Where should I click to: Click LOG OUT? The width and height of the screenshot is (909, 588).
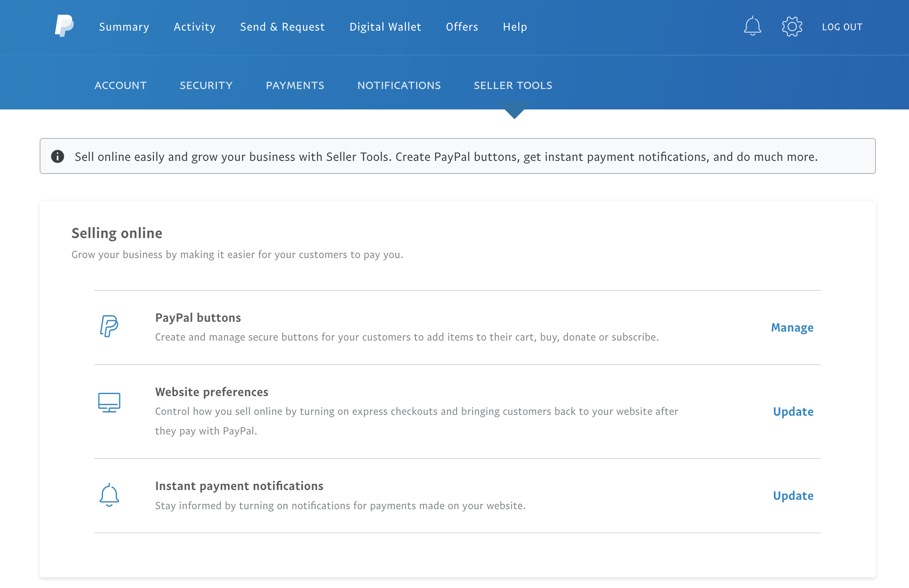(842, 27)
